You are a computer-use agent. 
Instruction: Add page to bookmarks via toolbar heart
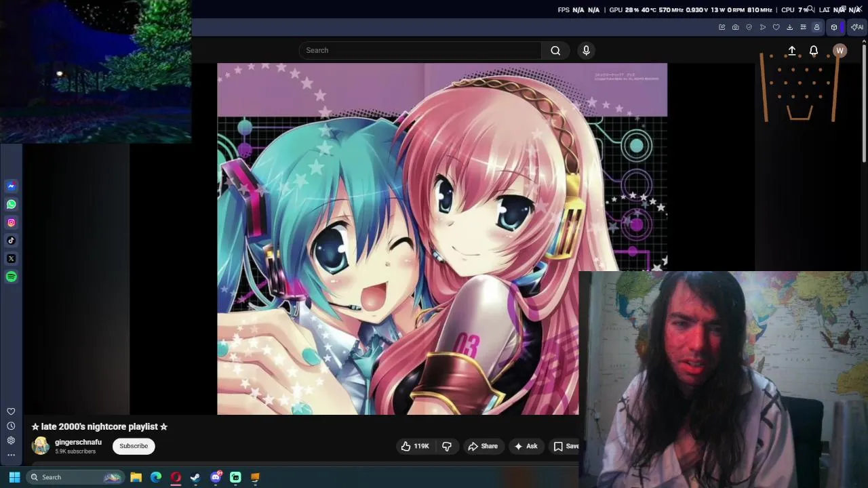(776, 27)
